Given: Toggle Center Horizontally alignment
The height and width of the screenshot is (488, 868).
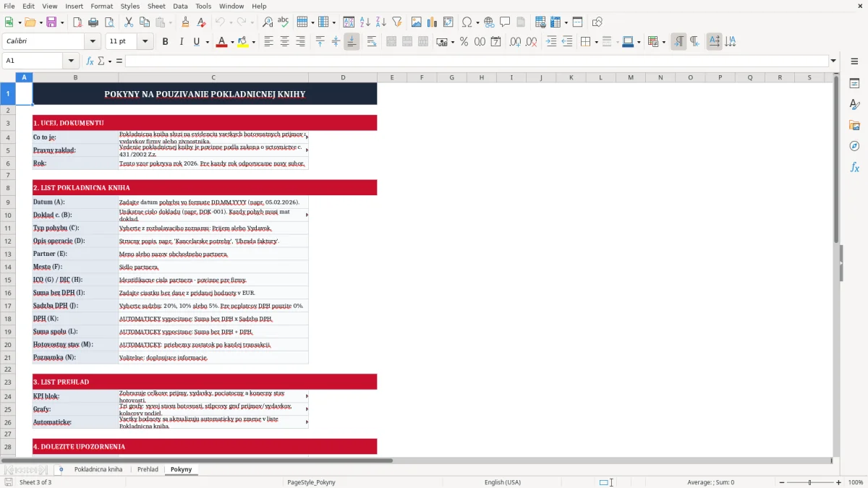Looking at the screenshot, I should (x=285, y=42).
